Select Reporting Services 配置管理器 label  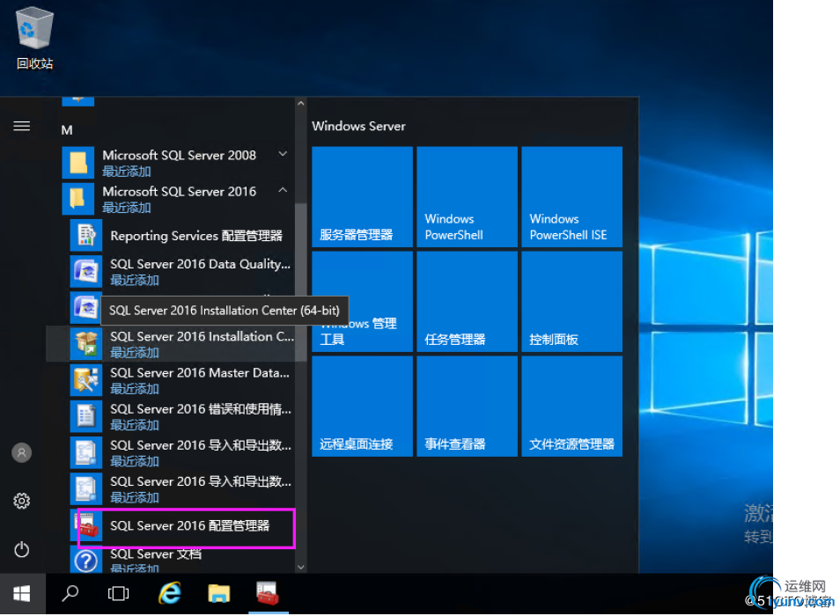coord(196,236)
